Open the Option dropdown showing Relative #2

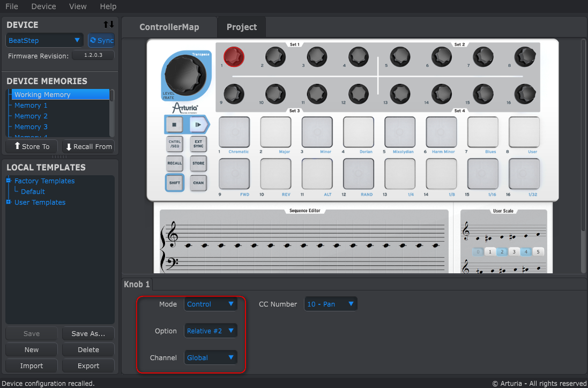coord(211,331)
